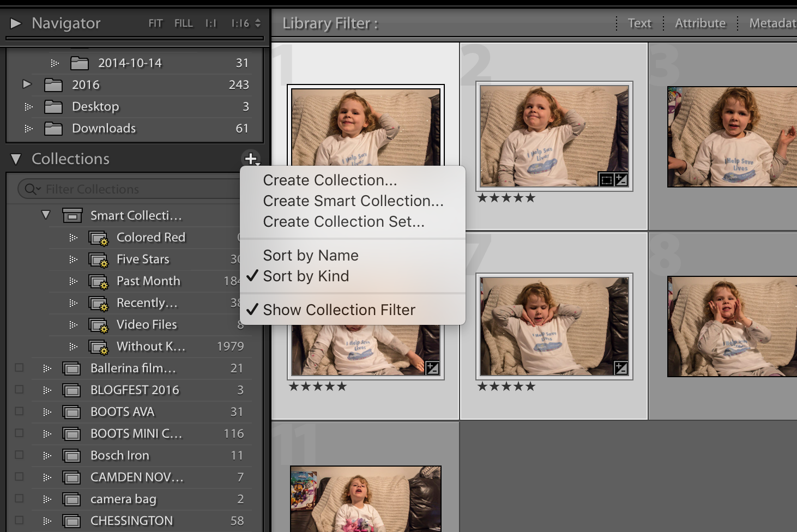This screenshot has height=532, width=797.
Task: Click the BOOTS MINI C… collection icon
Action: pos(71,434)
